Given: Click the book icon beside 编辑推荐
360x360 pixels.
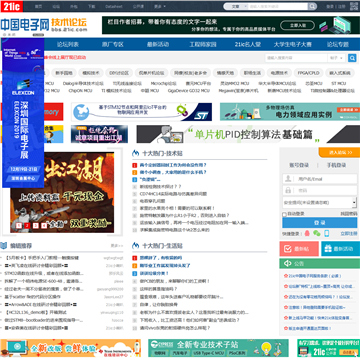Looking at the screenshot, I should click(x=4, y=246).
